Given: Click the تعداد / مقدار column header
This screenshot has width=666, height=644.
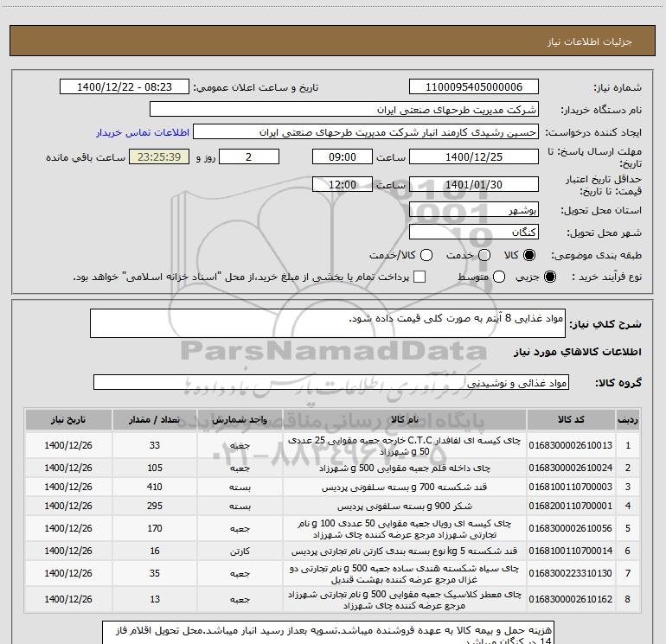Looking at the screenshot, I should click(155, 419).
